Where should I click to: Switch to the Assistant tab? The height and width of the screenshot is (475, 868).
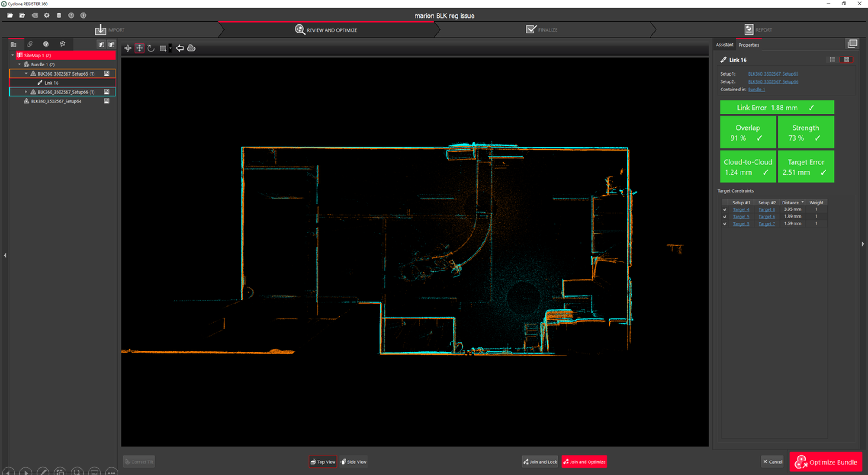click(724, 45)
